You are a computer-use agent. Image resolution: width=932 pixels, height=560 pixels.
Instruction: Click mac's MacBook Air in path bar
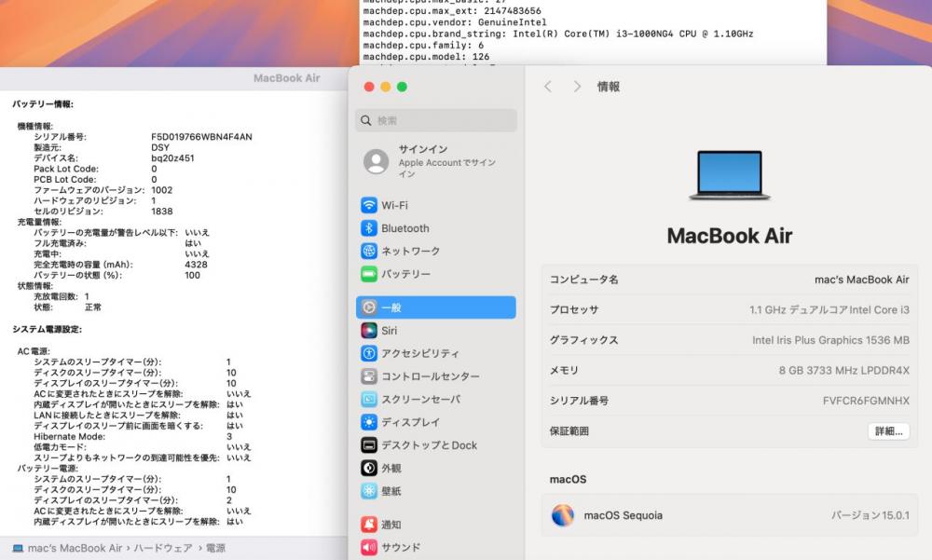75,548
